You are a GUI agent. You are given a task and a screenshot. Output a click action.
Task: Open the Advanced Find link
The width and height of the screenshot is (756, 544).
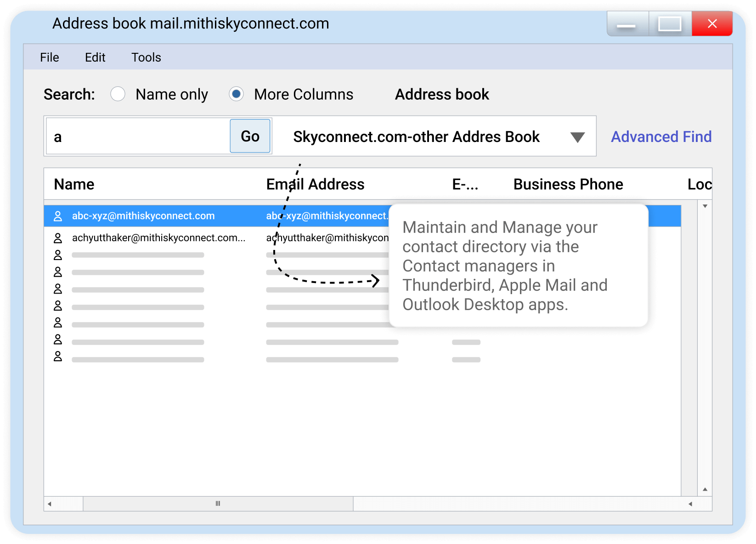pos(661,137)
